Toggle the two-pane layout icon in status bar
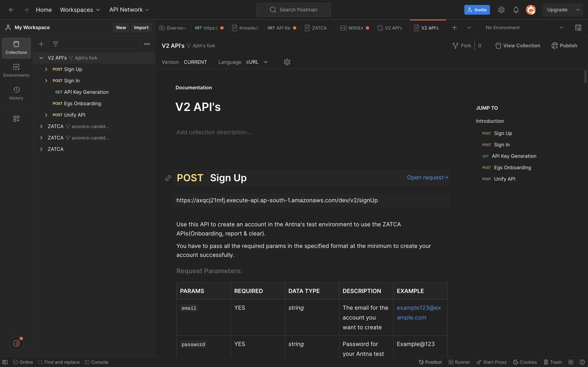This screenshot has height=367, width=588. pos(571,362)
